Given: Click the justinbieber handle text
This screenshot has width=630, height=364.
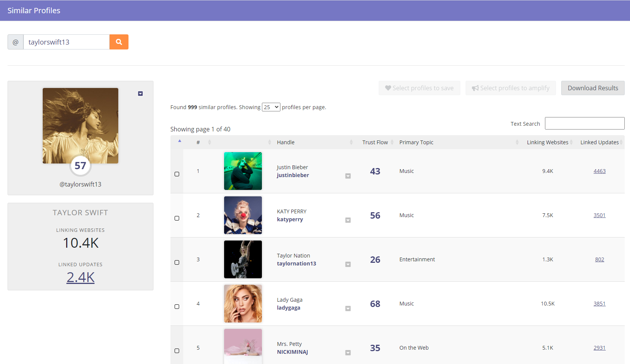Looking at the screenshot, I should (x=293, y=175).
